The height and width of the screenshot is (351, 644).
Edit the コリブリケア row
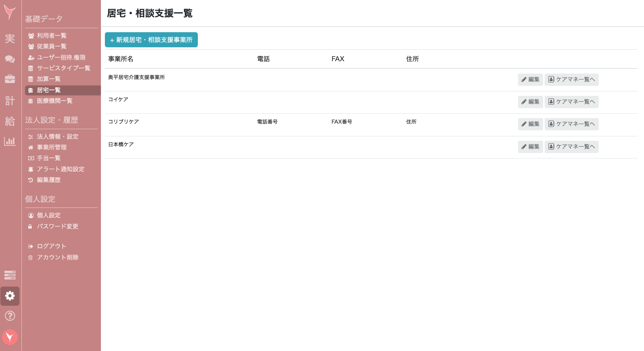click(530, 124)
